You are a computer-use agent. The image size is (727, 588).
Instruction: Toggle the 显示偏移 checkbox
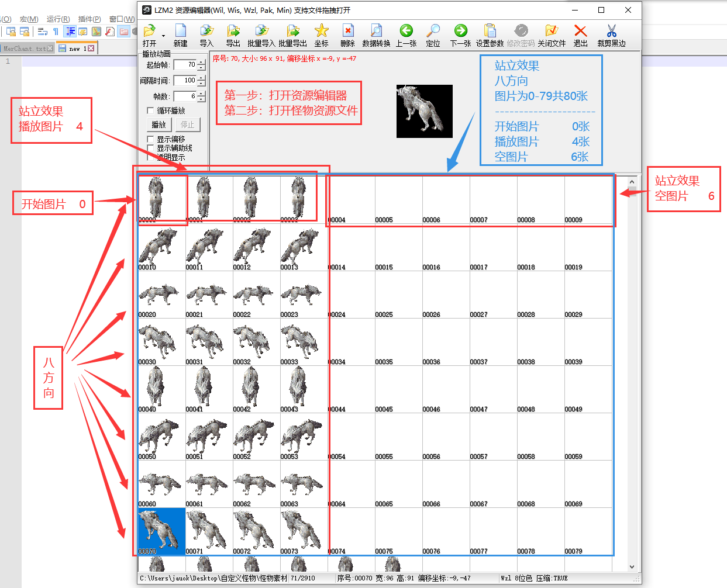click(150, 139)
